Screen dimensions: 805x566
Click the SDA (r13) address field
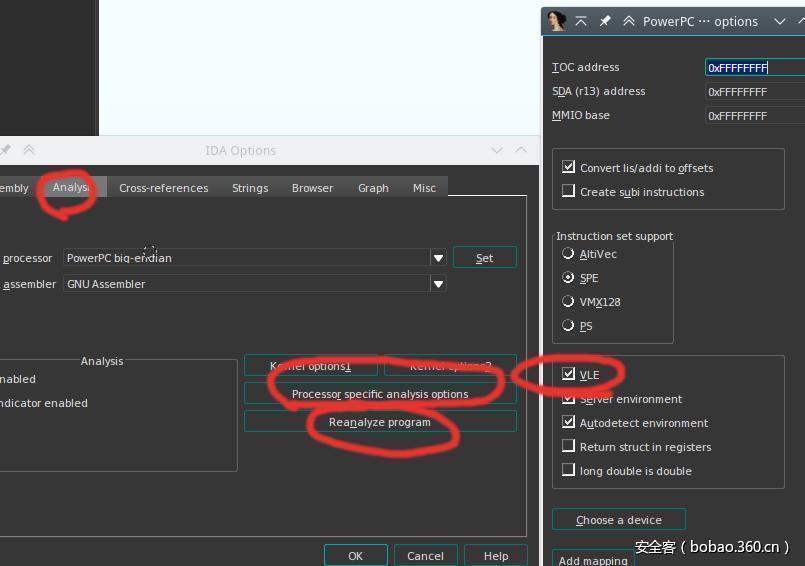click(x=754, y=92)
